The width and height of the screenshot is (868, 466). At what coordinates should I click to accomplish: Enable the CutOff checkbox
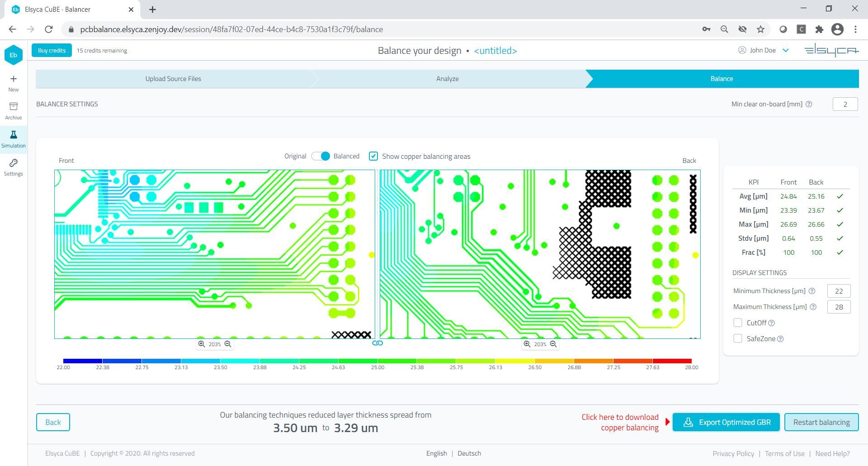[738, 323]
